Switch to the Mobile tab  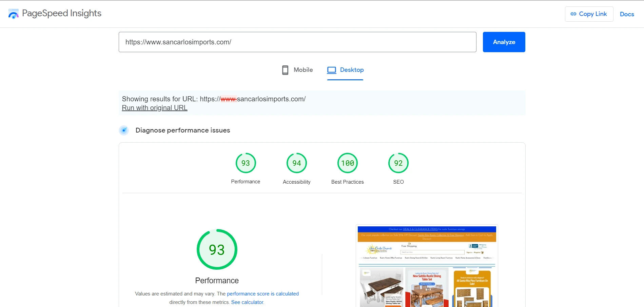(x=297, y=70)
